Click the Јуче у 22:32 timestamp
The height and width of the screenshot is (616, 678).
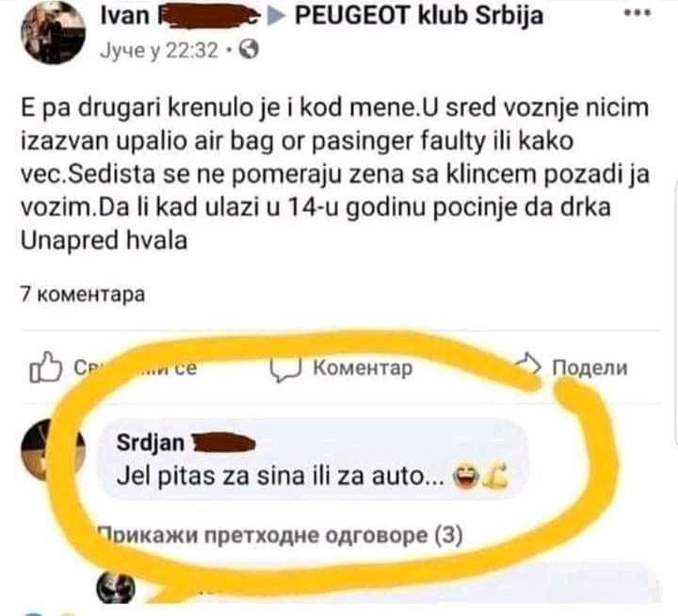[x=159, y=50]
